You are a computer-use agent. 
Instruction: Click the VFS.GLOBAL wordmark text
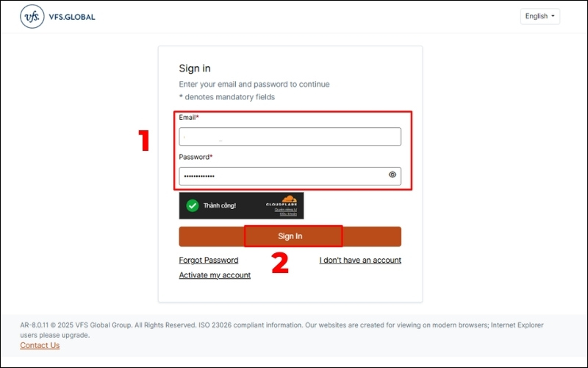[x=72, y=17]
